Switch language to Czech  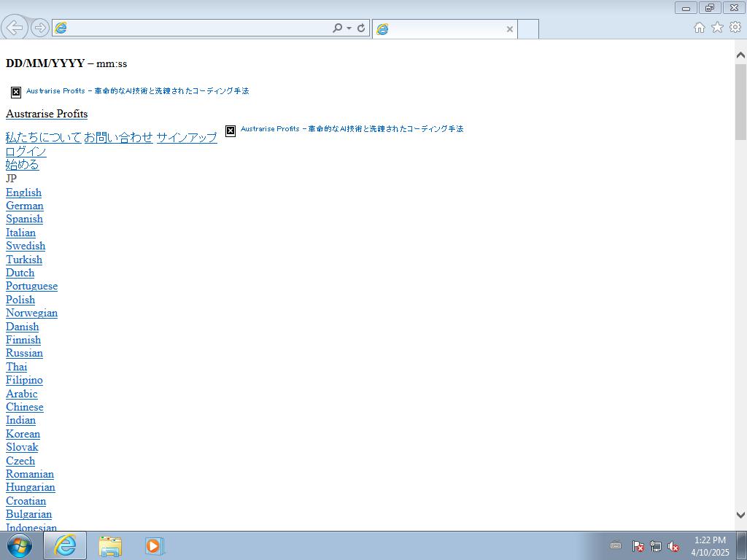(20, 461)
